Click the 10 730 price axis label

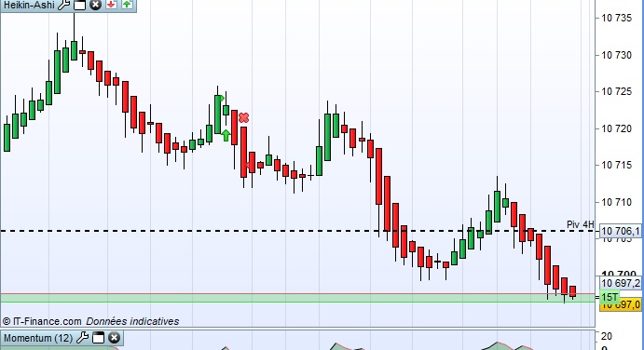(616, 55)
